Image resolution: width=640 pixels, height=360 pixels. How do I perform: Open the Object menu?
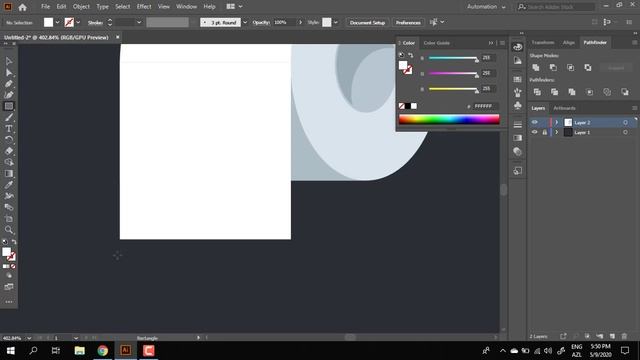point(81,7)
